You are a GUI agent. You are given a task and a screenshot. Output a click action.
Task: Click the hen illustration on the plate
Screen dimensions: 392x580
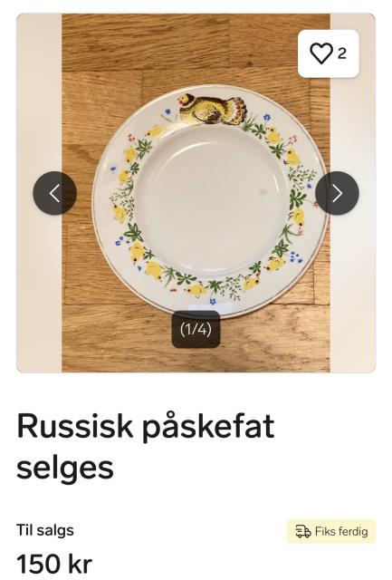pyautogui.click(x=212, y=108)
